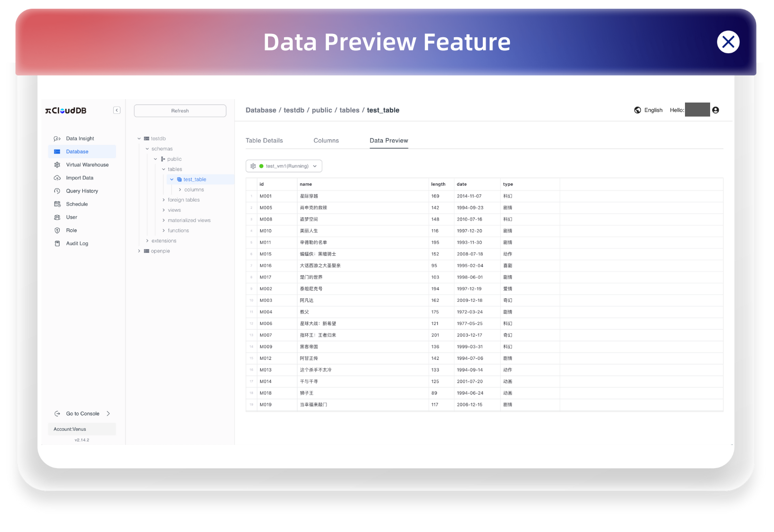Select test_table in the tree
The image size is (774, 532).
195,179
